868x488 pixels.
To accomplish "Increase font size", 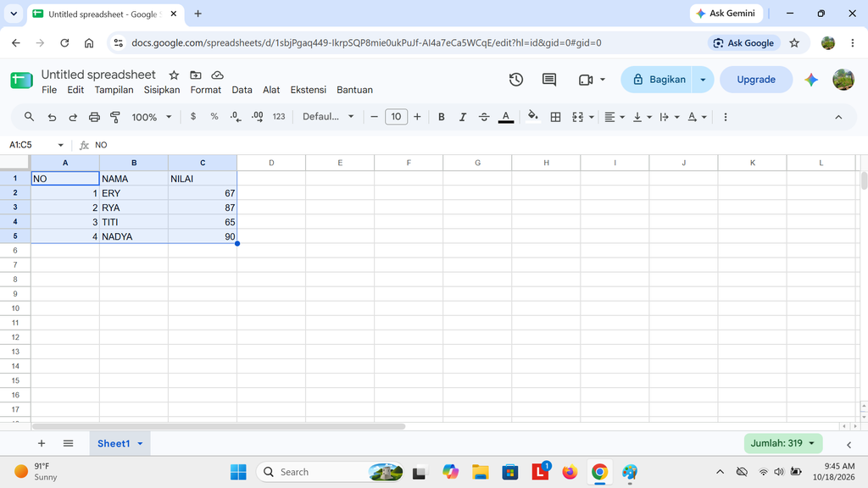I will click(x=417, y=117).
